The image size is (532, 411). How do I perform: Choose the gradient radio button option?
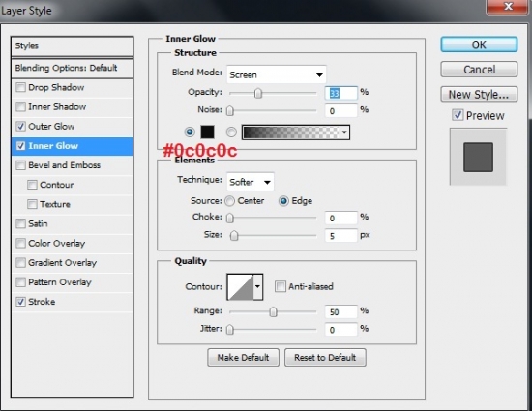[x=231, y=132]
